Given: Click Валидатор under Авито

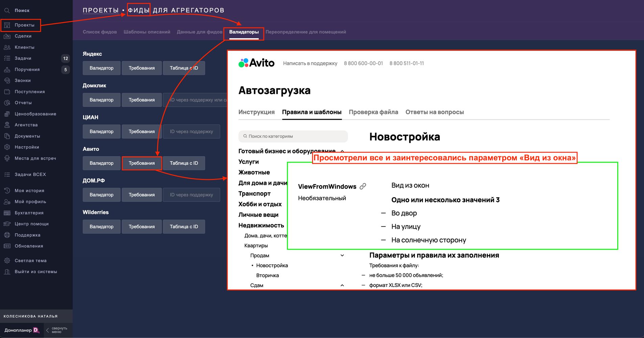Looking at the screenshot, I should (x=101, y=163).
